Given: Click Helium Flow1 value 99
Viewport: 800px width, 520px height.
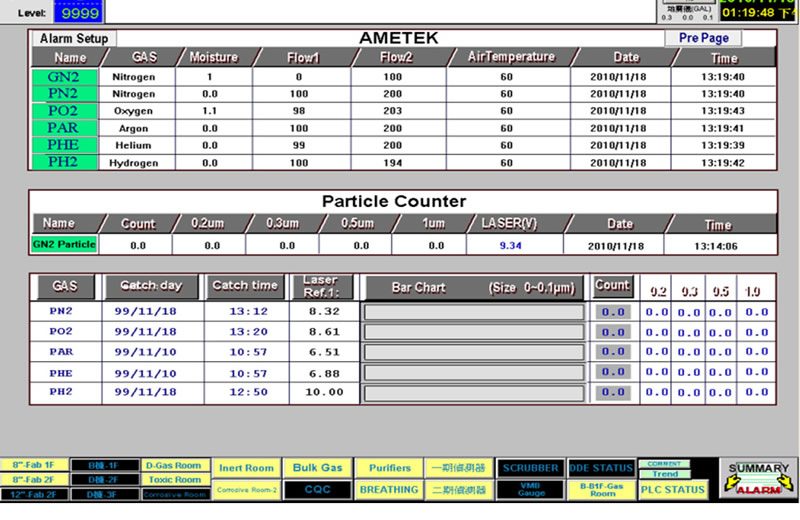Looking at the screenshot, I should click(x=299, y=145).
